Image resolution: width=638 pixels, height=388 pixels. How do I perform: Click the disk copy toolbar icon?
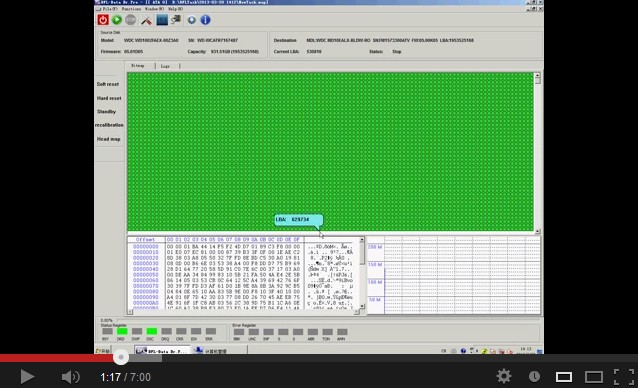pyautogui.click(x=176, y=20)
